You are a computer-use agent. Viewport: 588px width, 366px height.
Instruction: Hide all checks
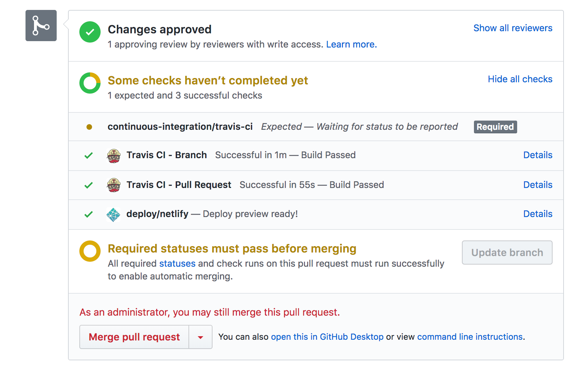pos(520,79)
